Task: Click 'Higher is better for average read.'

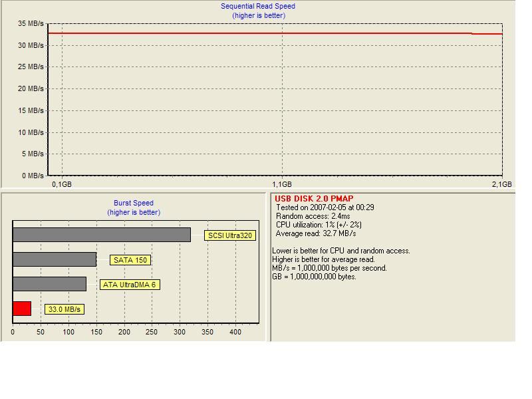Action: 323,259
